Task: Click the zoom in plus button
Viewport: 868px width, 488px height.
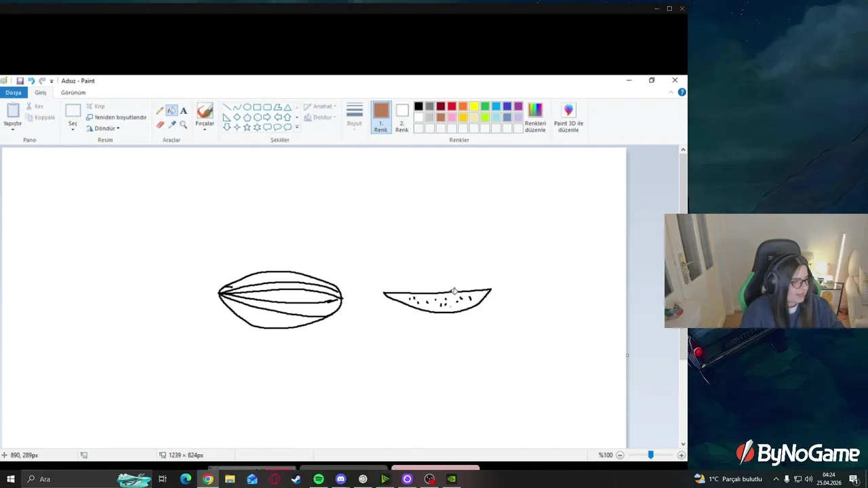Action: point(681,455)
